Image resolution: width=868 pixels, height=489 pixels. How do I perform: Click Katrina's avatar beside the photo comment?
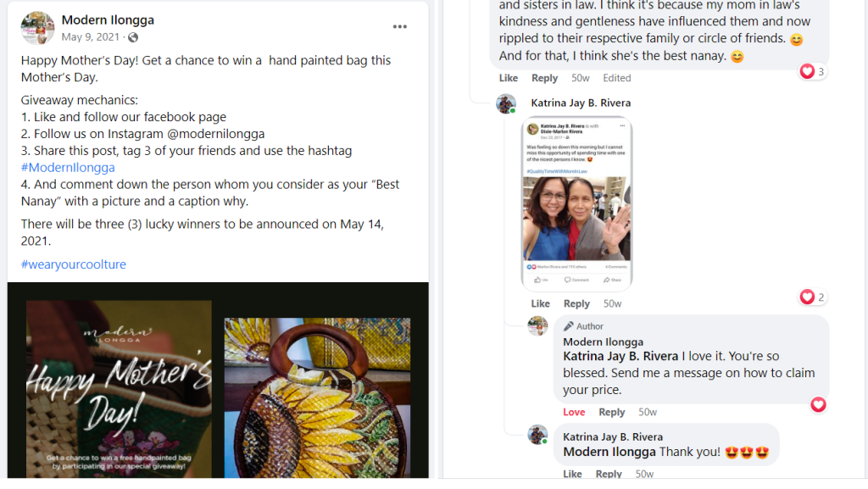[506, 103]
